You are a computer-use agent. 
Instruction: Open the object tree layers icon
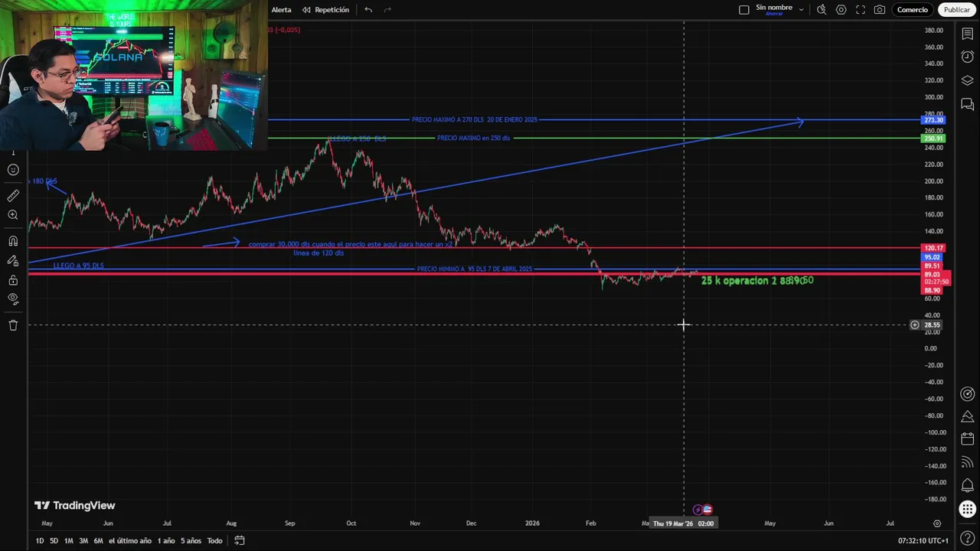968,81
